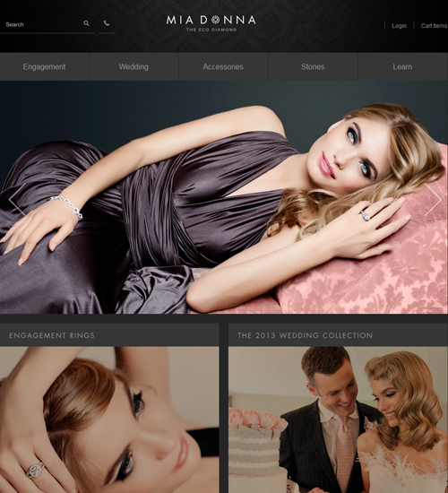Advance the slideshow with right arrow

tap(434, 200)
